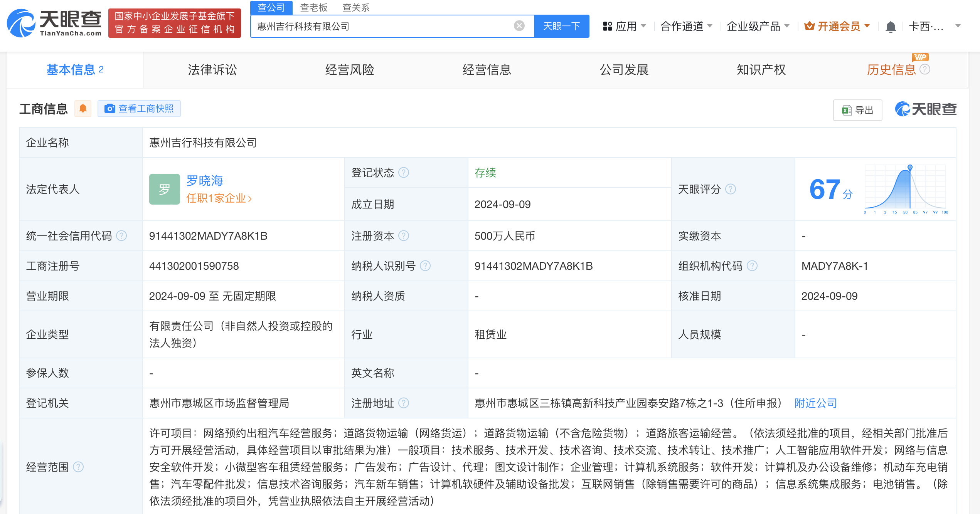Click organization code MADY7A8K-1
Viewport: 980px width, 514px height.
[x=835, y=266]
